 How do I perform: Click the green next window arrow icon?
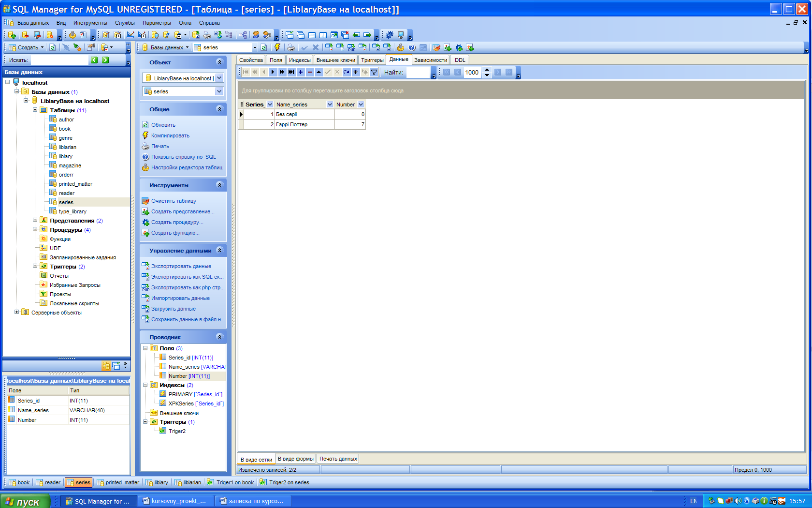pos(367,35)
